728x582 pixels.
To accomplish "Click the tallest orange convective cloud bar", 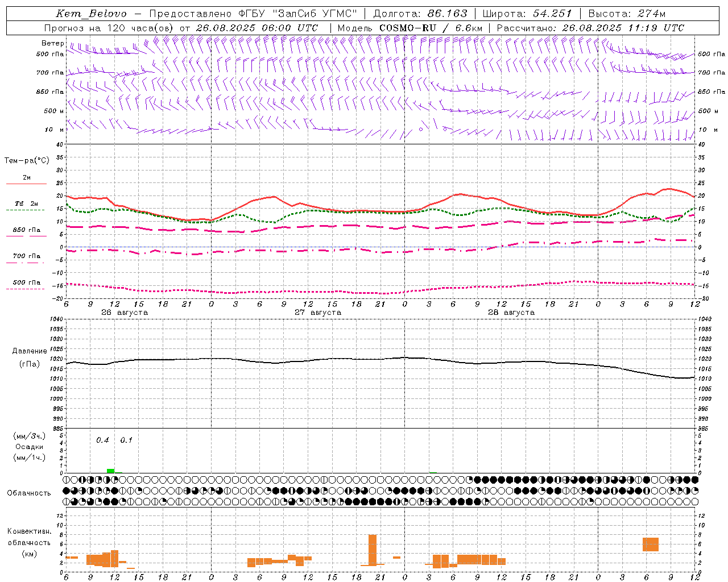I will [373, 550].
